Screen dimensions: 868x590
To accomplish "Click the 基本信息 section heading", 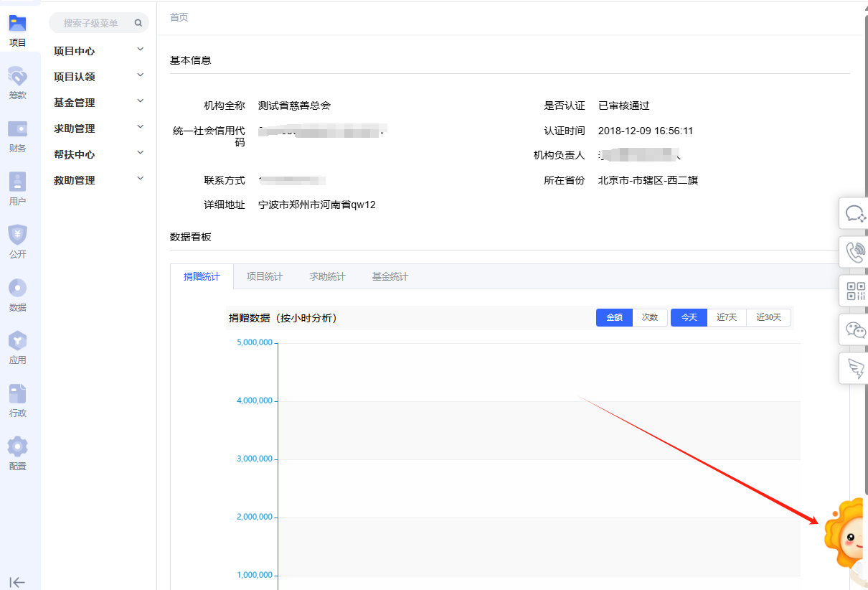I will 191,60.
